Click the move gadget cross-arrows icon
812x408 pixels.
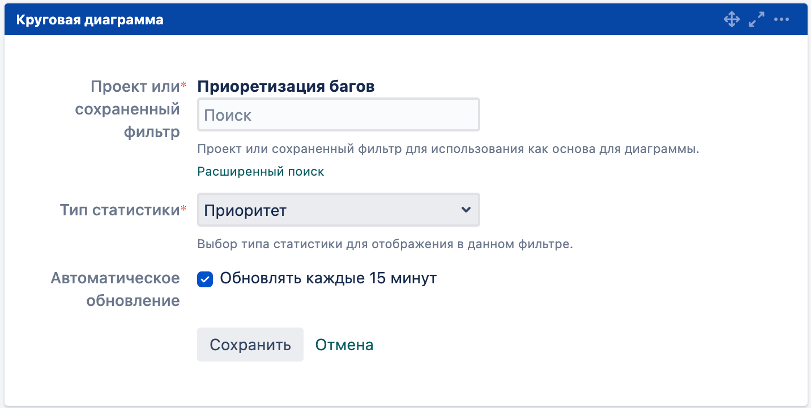pos(731,19)
